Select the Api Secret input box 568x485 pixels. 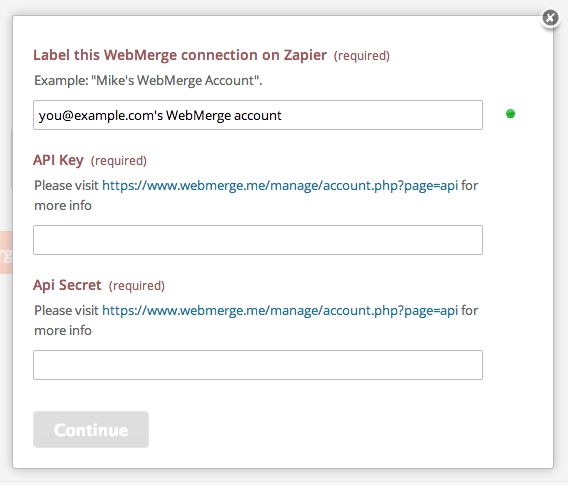pyautogui.click(x=258, y=365)
